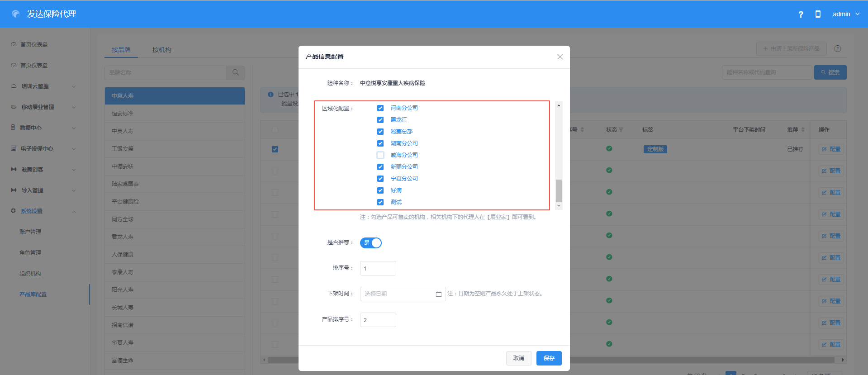This screenshot has width=868, height=375.
Task: Click the brand name search magnifier icon
Action: pos(235,72)
